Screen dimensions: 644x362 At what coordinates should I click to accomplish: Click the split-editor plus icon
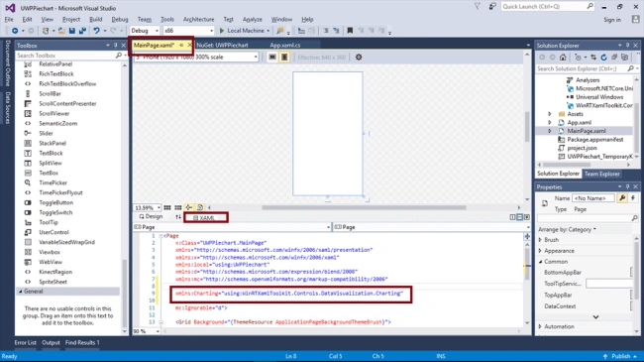point(527,236)
